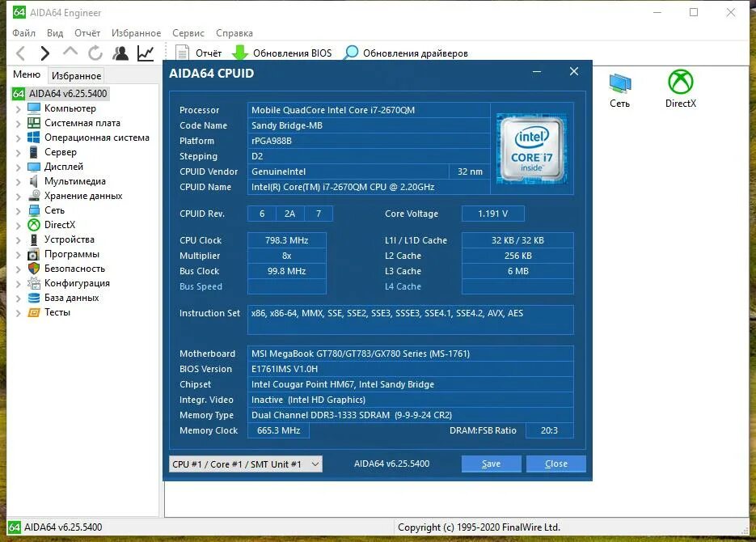Open the Отчёт menu in the menu bar

point(87,33)
